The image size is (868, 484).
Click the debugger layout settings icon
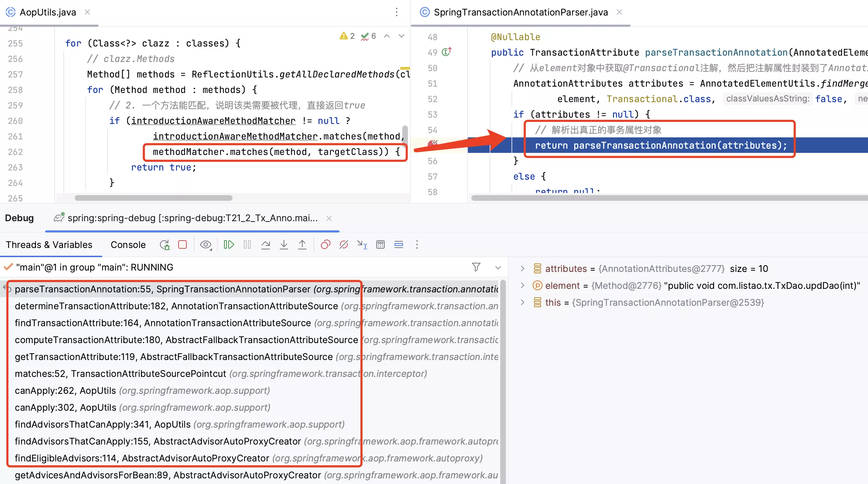coord(399,244)
